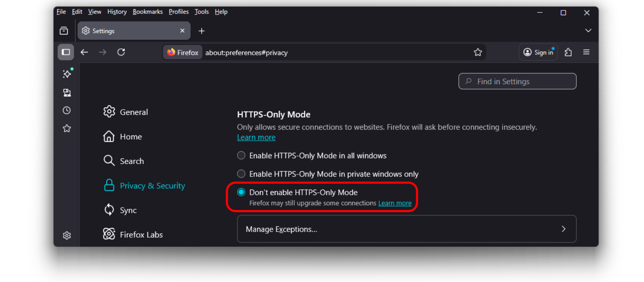Open the Tools menu
Image resolution: width=644 pixels, height=282 pixels.
pos(201,12)
